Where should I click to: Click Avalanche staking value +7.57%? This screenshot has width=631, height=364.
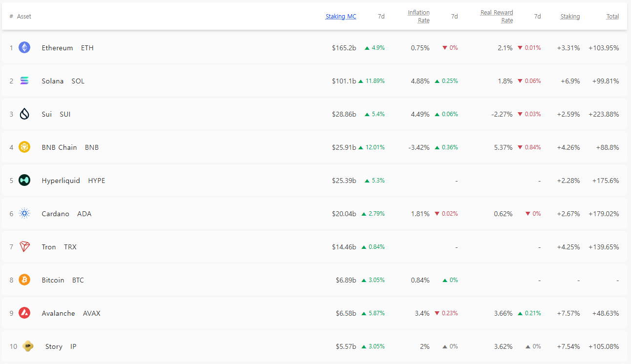click(x=568, y=313)
